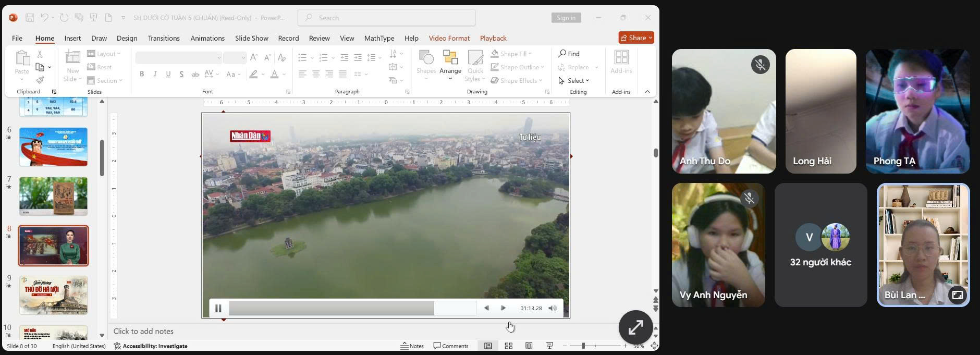980x355 pixels.
Task: Click the Share button
Action: (636, 38)
